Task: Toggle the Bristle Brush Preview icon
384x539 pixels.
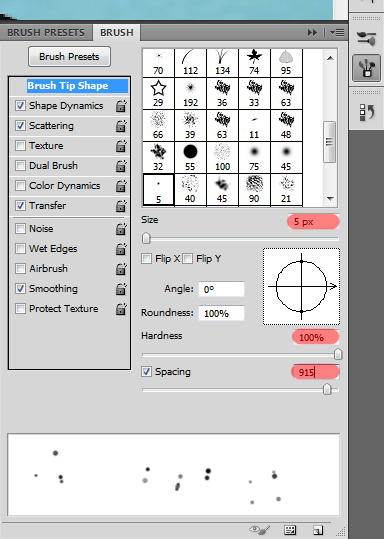Action: [260, 530]
